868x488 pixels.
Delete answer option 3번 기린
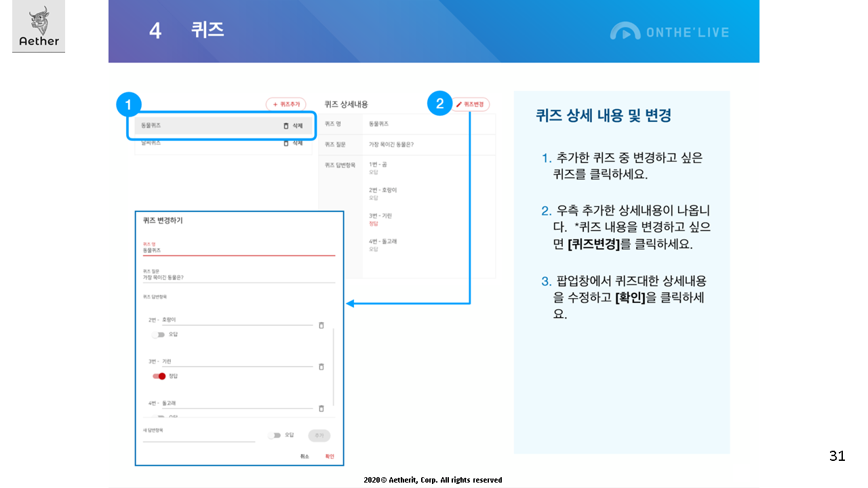321,367
